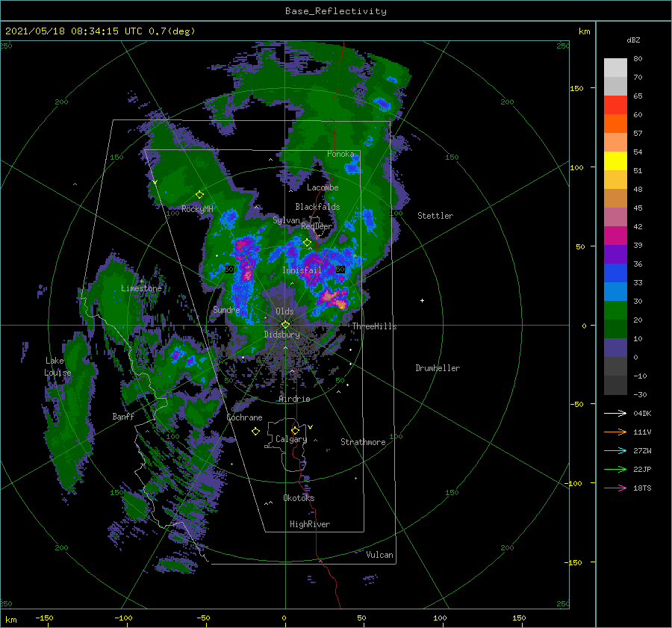The width and height of the screenshot is (672, 628).
Task: Click the Stettler town label
Action: point(435,216)
